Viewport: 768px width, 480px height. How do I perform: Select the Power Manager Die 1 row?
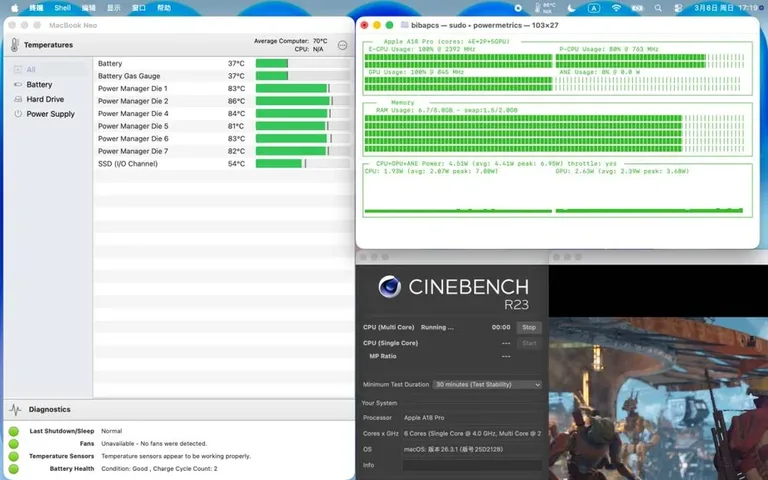223,88
